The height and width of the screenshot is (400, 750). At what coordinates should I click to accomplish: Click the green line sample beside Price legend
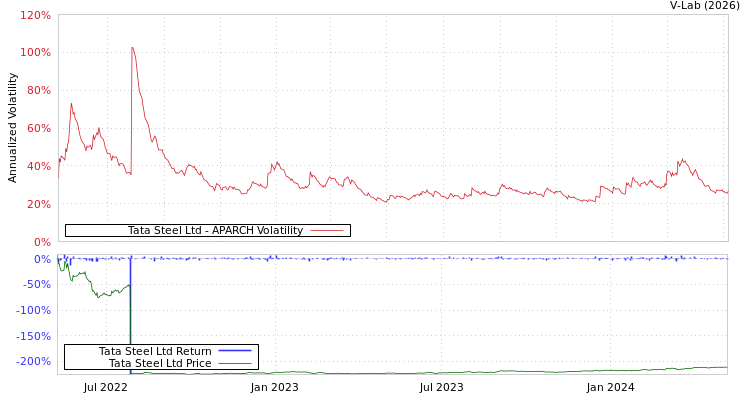[x=234, y=363]
